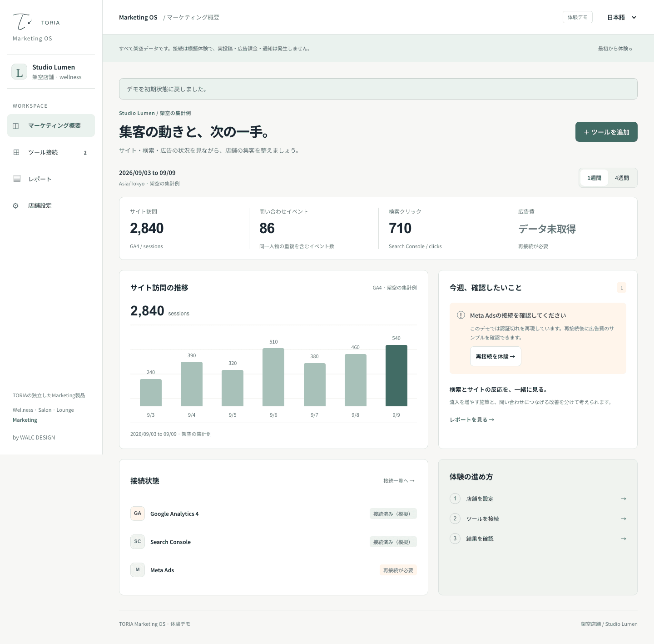Open 店舗設定 in the sidebar
Screen dimensions: 654x644
click(x=51, y=205)
